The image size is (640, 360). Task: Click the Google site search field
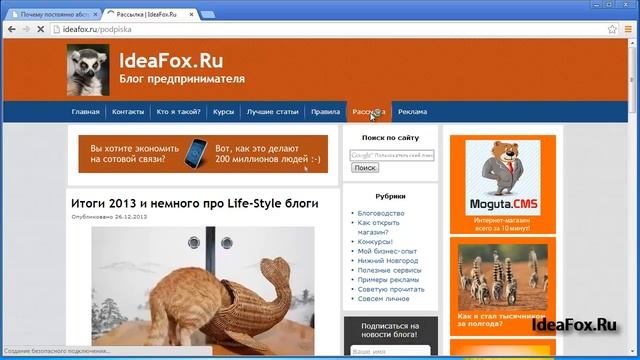(x=392, y=155)
